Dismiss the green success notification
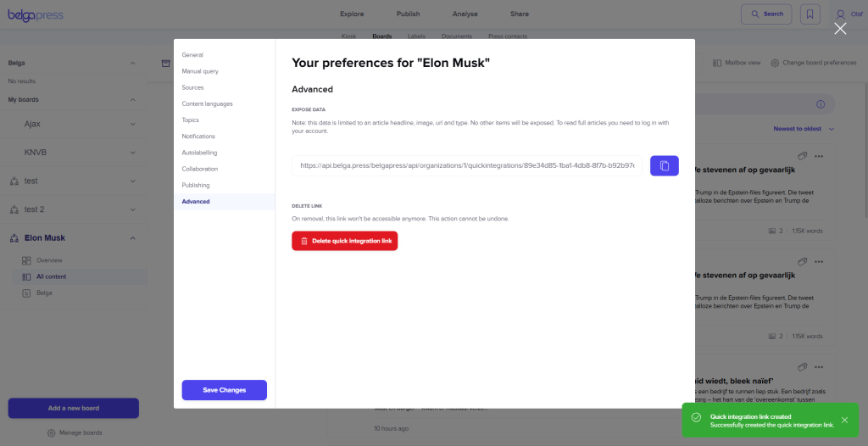 click(x=844, y=420)
